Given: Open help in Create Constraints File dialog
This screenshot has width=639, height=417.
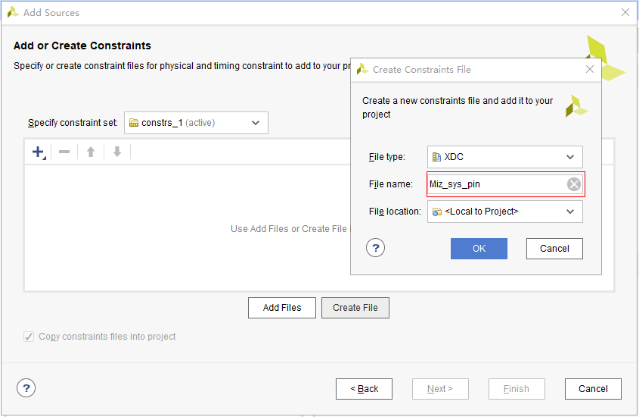Looking at the screenshot, I should 376,248.
